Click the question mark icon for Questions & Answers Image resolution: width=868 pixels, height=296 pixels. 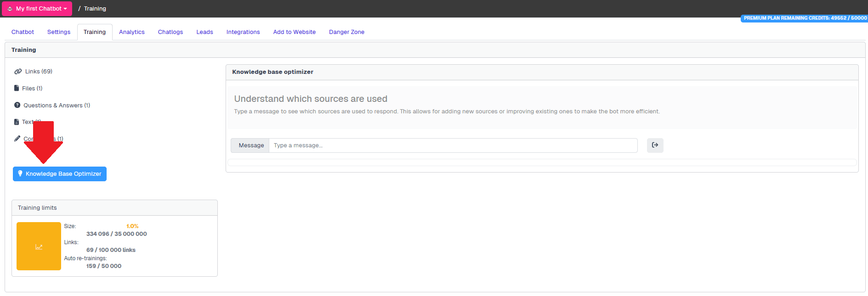tap(17, 105)
